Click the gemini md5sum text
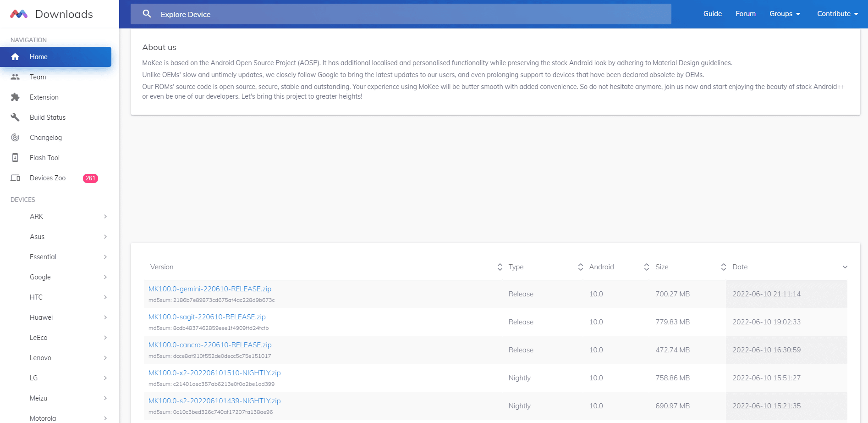This screenshot has width=868, height=423. click(x=212, y=300)
